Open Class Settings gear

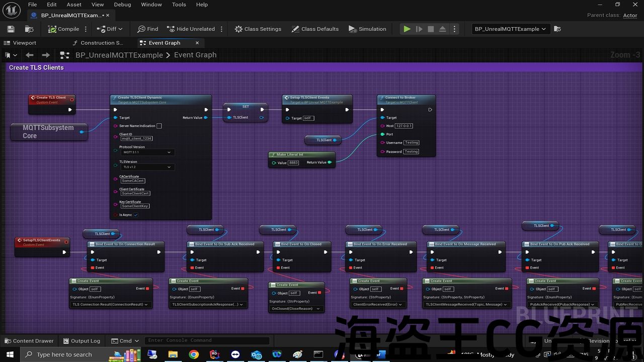coord(258,29)
